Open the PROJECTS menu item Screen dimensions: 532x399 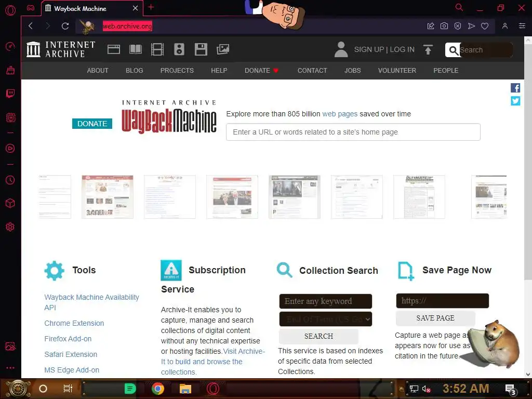177,70
